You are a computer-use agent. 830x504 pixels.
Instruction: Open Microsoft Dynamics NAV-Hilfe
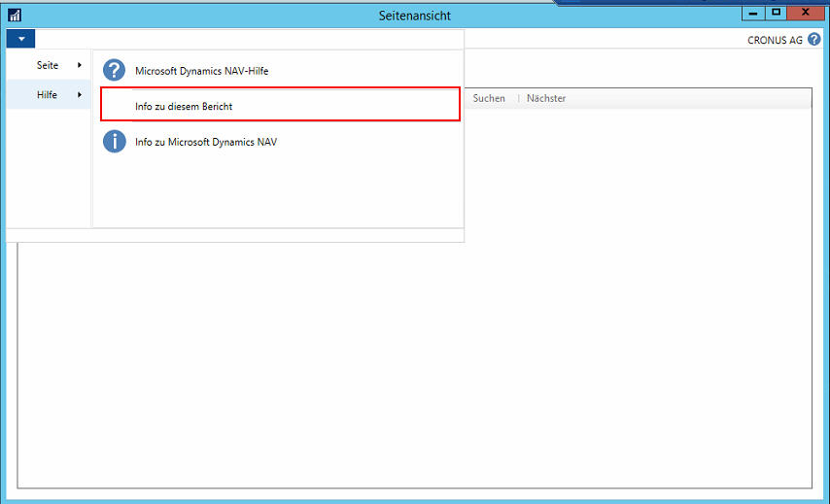[x=279, y=70]
